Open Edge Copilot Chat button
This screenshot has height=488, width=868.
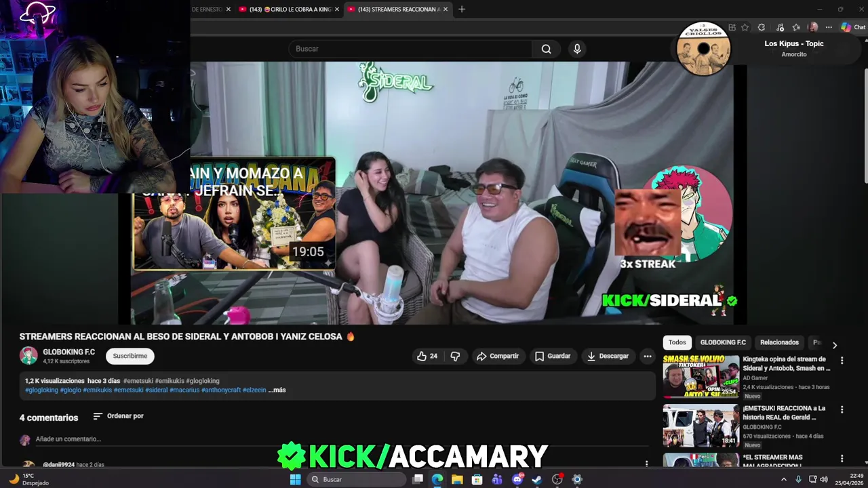(853, 27)
